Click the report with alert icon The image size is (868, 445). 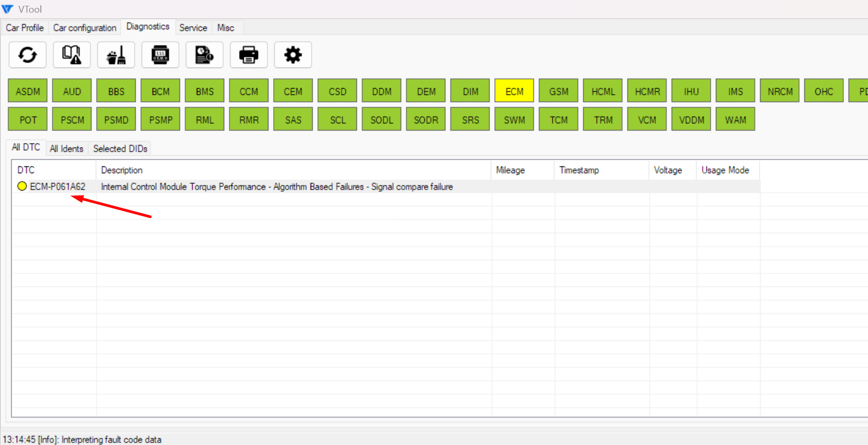(x=204, y=55)
